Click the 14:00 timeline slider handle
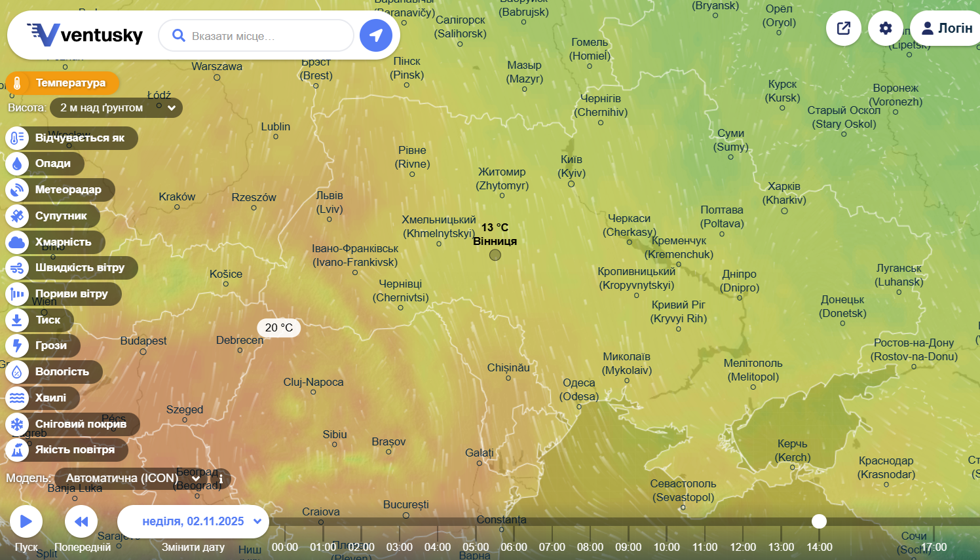 point(819,521)
